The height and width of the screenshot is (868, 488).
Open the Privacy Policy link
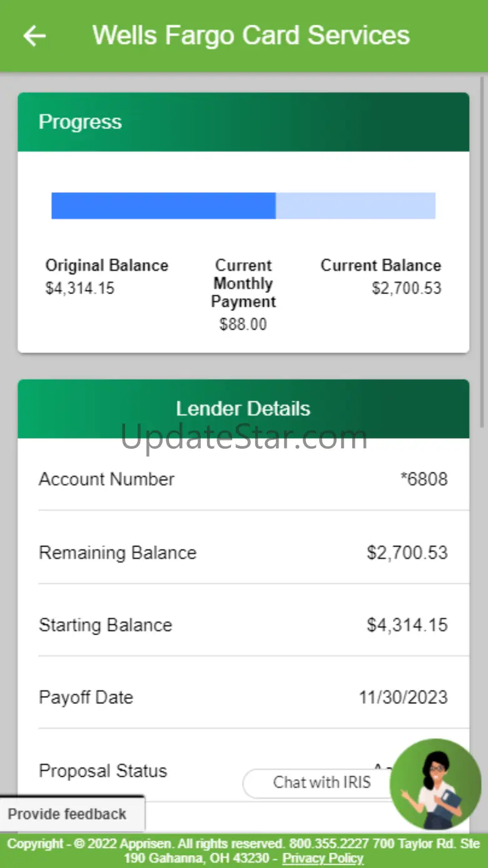[x=323, y=858]
